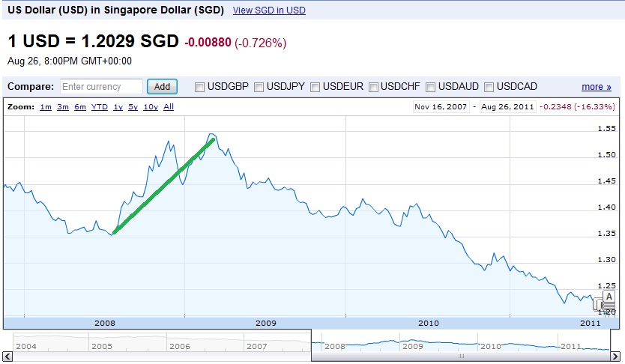The image size is (625, 364).
Task: Enable the USDGBP comparison checkbox
Action: click(x=200, y=87)
